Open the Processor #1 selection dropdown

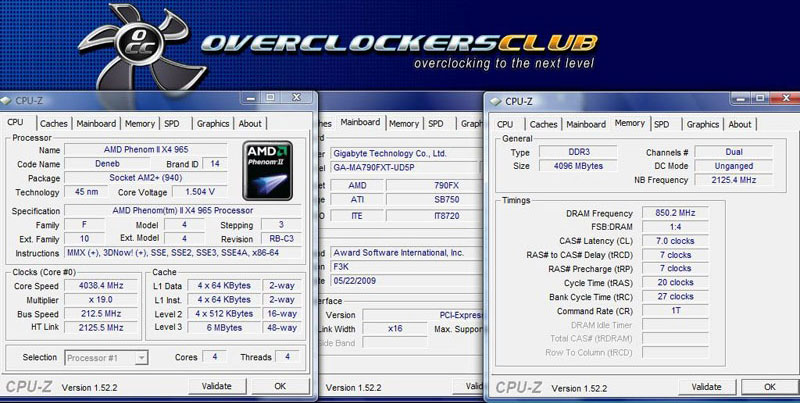point(106,358)
